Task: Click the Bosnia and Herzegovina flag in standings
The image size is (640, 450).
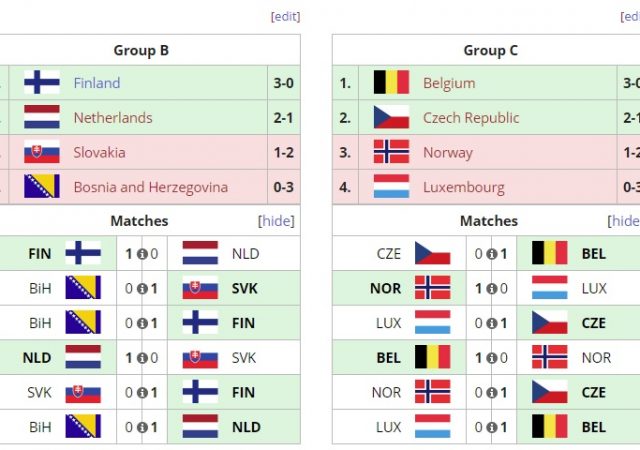Action: tap(42, 187)
